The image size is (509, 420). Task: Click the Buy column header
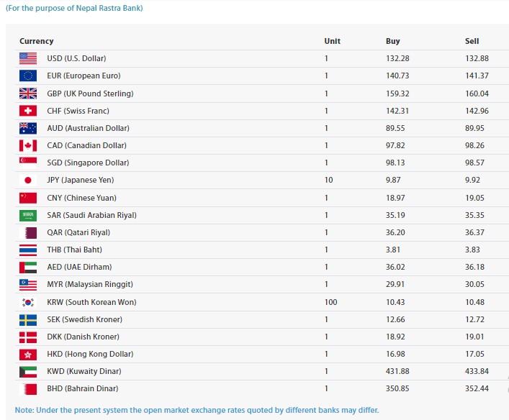(393, 41)
